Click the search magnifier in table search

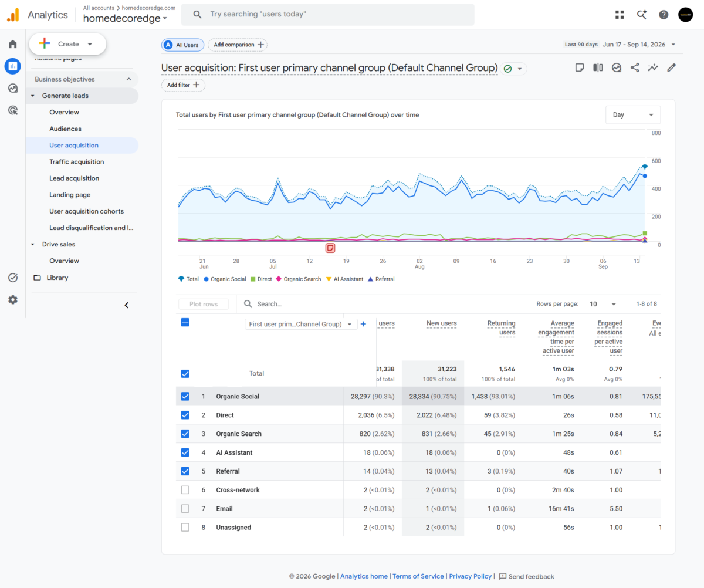click(x=248, y=304)
